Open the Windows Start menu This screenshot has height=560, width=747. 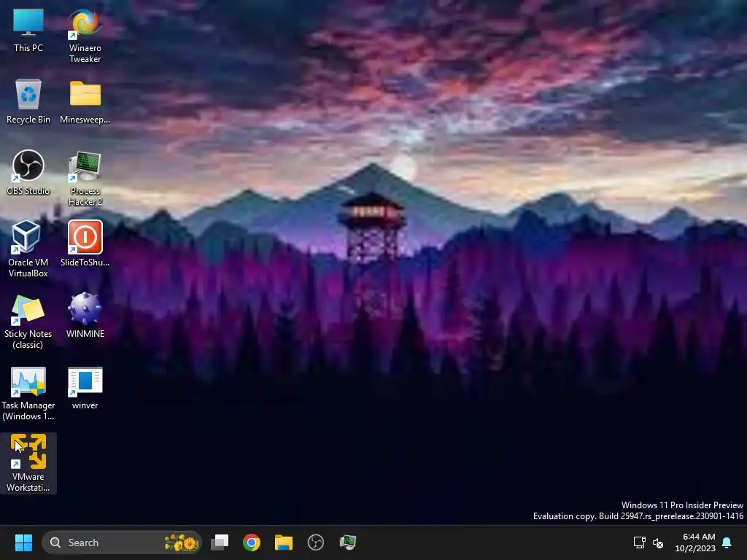(x=23, y=542)
